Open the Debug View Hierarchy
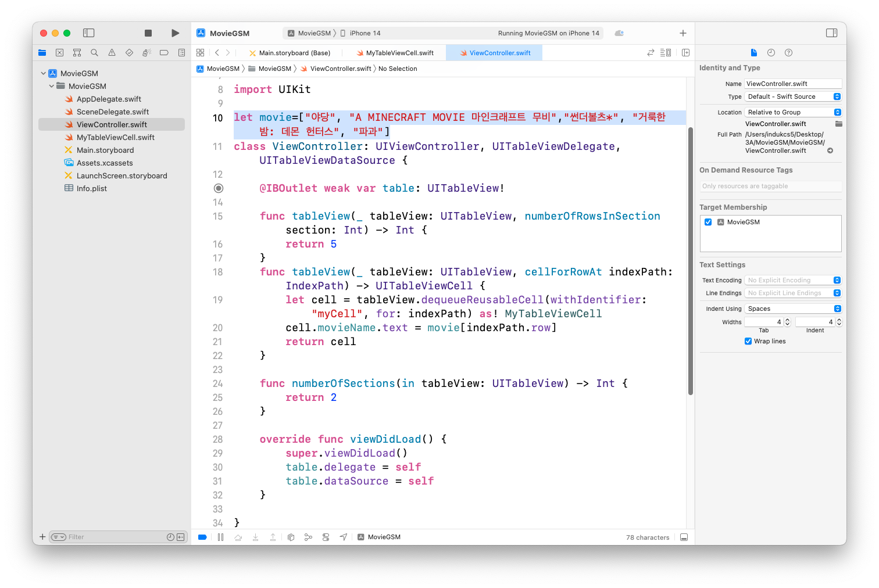Screen dimensions: 879x588 (x=291, y=537)
